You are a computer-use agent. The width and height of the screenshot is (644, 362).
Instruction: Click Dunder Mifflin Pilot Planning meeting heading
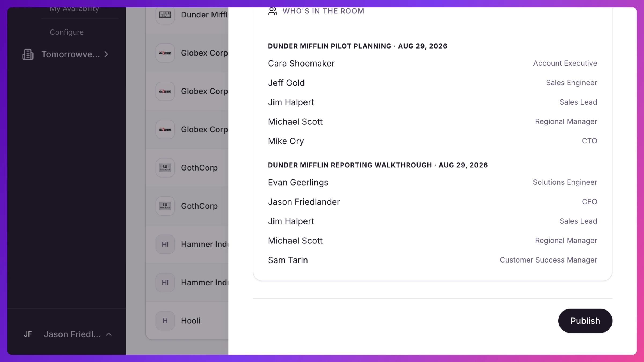tap(357, 46)
